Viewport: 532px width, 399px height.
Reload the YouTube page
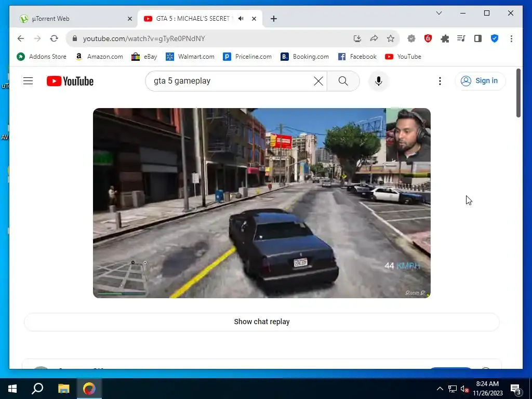click(54, 38)
